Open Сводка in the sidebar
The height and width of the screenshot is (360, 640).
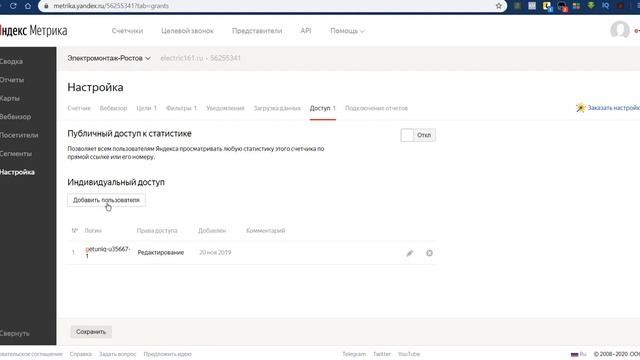coord(11,62)
